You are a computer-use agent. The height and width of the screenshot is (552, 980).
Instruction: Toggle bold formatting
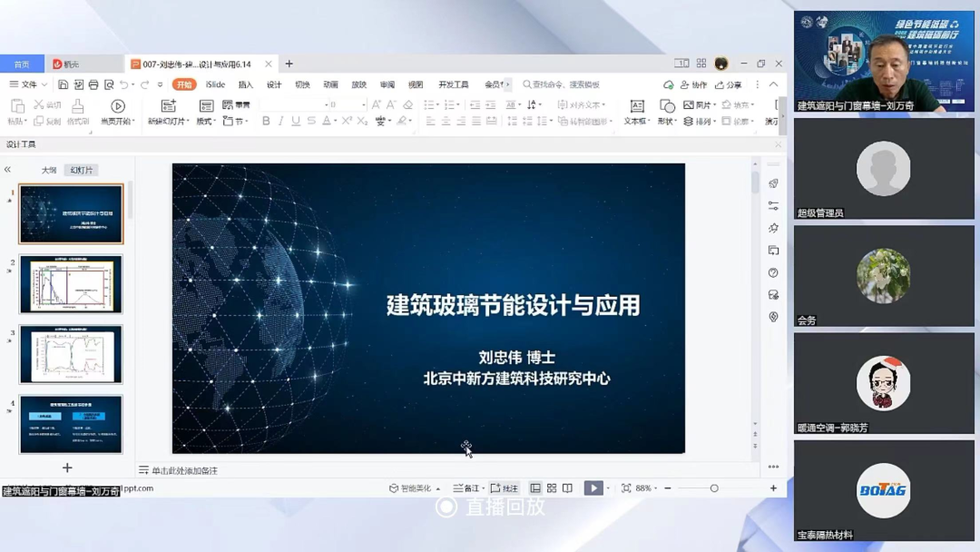(265, 119)
